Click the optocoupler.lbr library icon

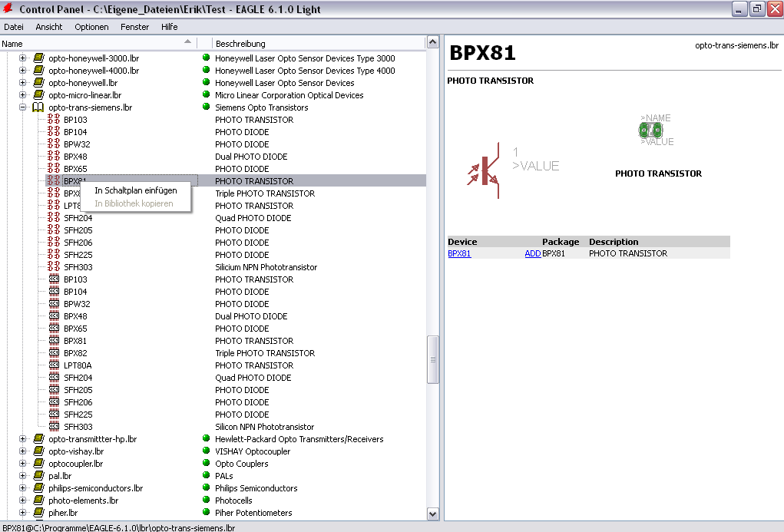coord(38,464)
